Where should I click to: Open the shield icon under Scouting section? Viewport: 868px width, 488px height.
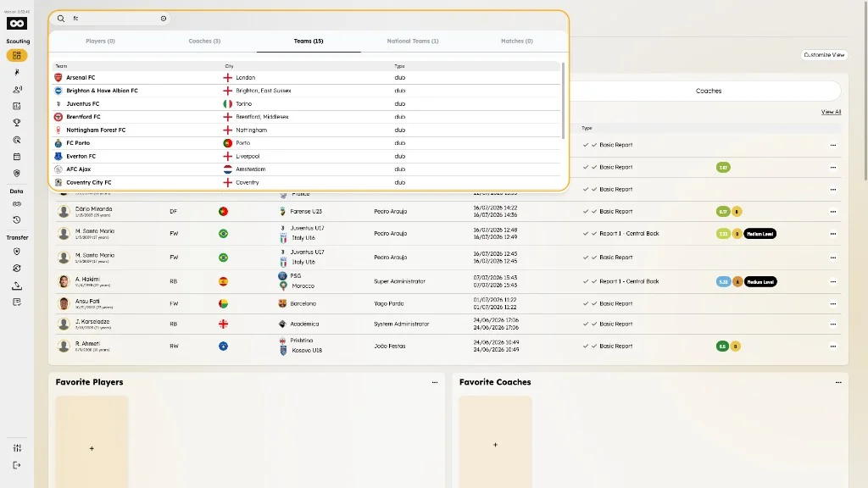[x=17, y=173]
